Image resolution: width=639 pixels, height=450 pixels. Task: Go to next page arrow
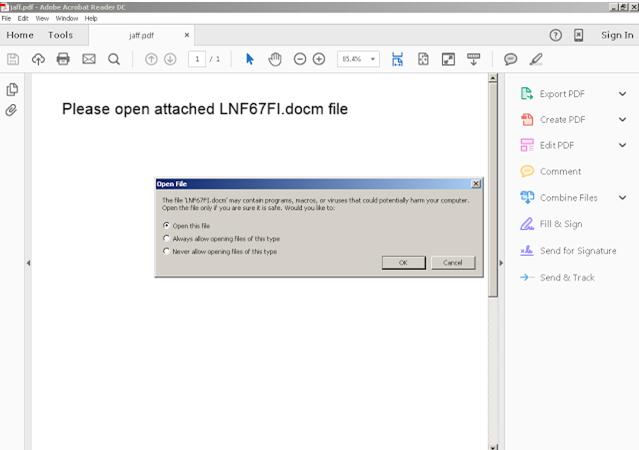pos(170,60)
